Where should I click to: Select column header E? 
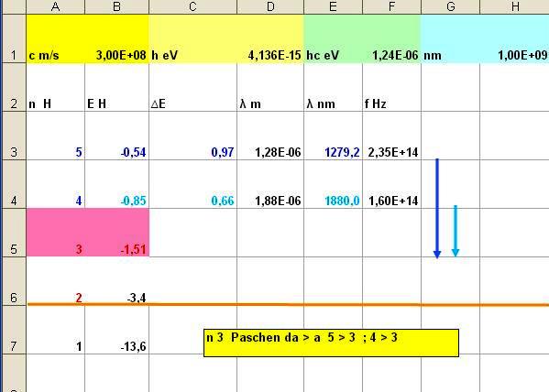coord(334,6)
